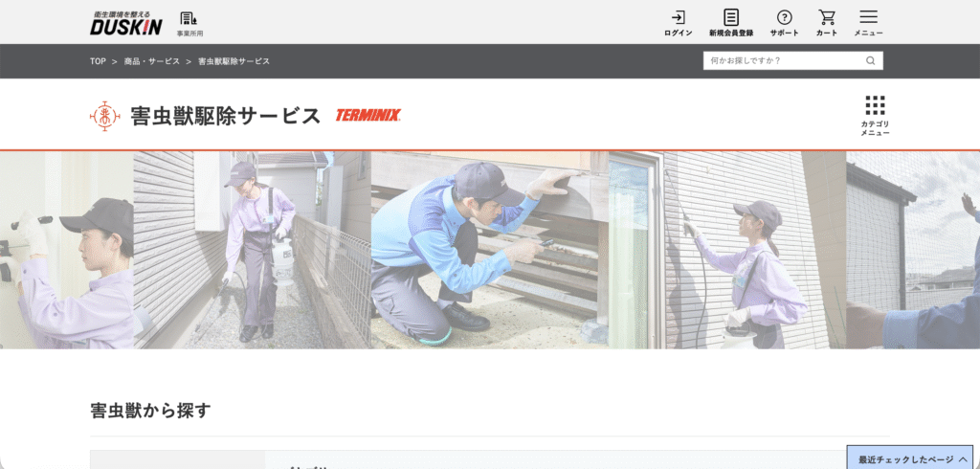This screenshot has height=469, width=980.
Task: Click the chevron on recent pages tab
Action: point(963,459)
